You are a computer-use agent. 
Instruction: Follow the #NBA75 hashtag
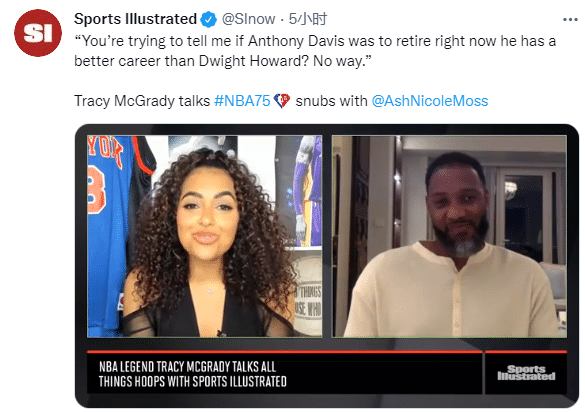pos(242,101)
